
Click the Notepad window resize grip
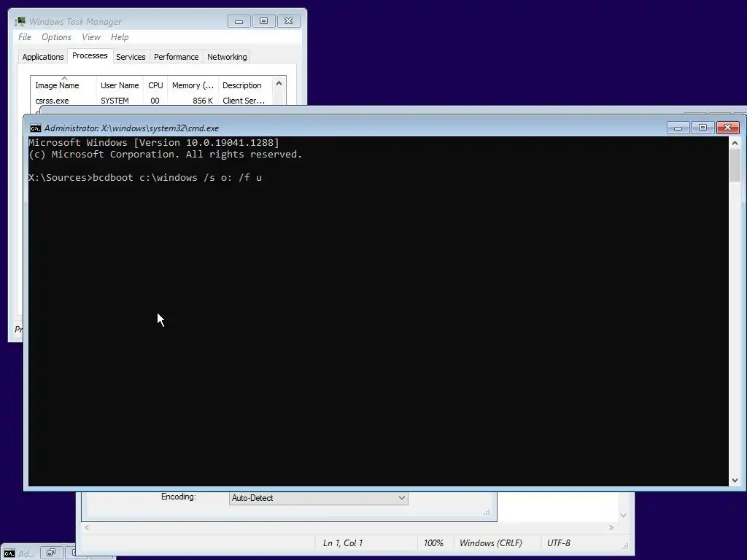pos(625,546)
